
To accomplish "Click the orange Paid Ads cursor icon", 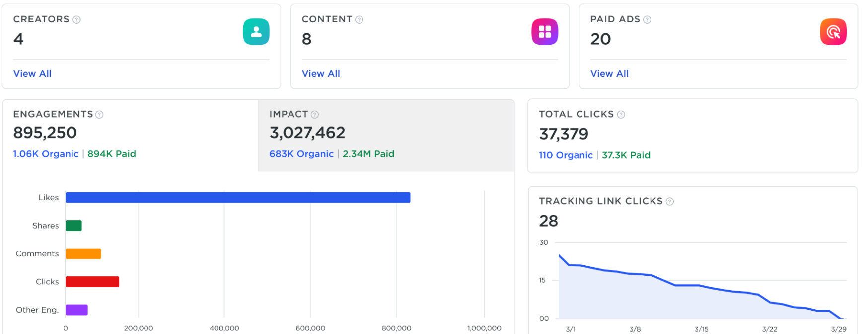I will click(x=833, y=32).
